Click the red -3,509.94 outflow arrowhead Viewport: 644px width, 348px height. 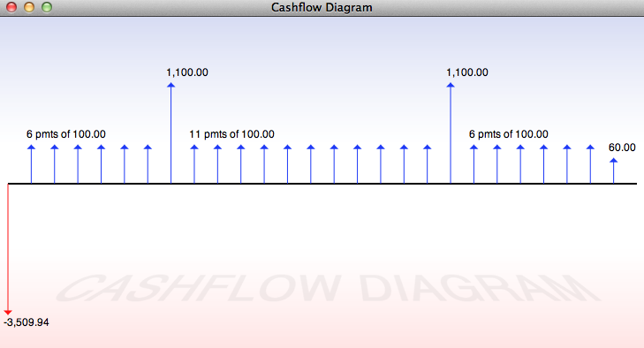(x=8, y=313)
